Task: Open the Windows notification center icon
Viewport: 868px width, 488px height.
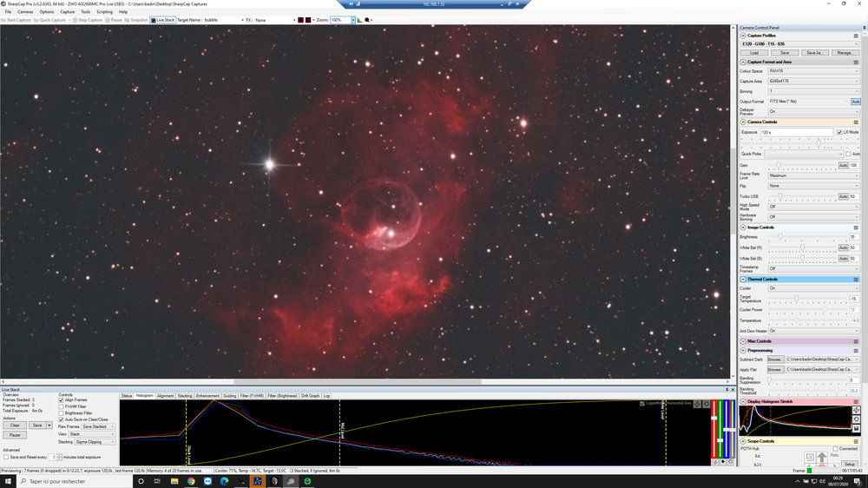Action: [857, 481]
